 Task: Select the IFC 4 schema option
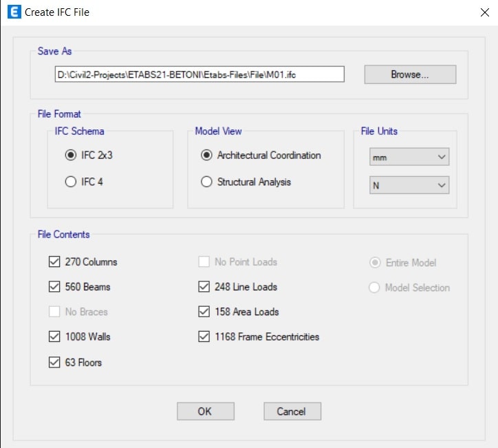(70, 182)
